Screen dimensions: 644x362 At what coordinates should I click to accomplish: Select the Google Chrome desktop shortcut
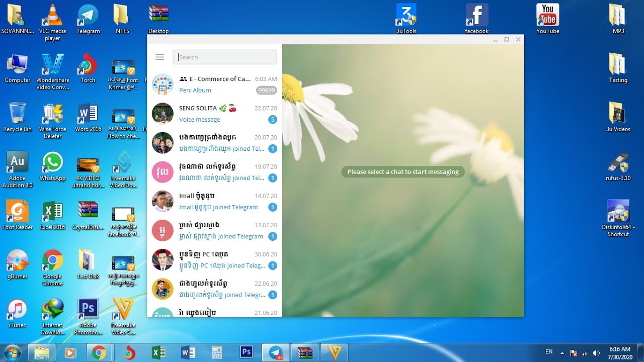pos(52,267)
